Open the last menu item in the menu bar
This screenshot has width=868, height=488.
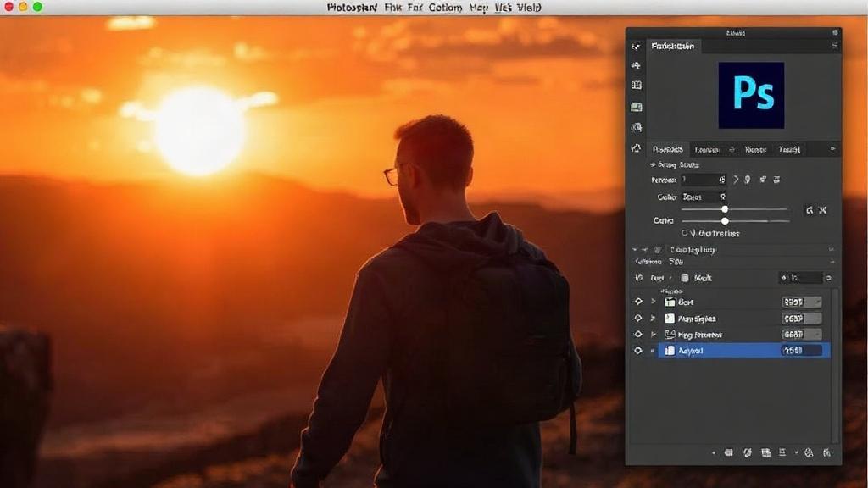pyautogui.click(x=529, y=8)
